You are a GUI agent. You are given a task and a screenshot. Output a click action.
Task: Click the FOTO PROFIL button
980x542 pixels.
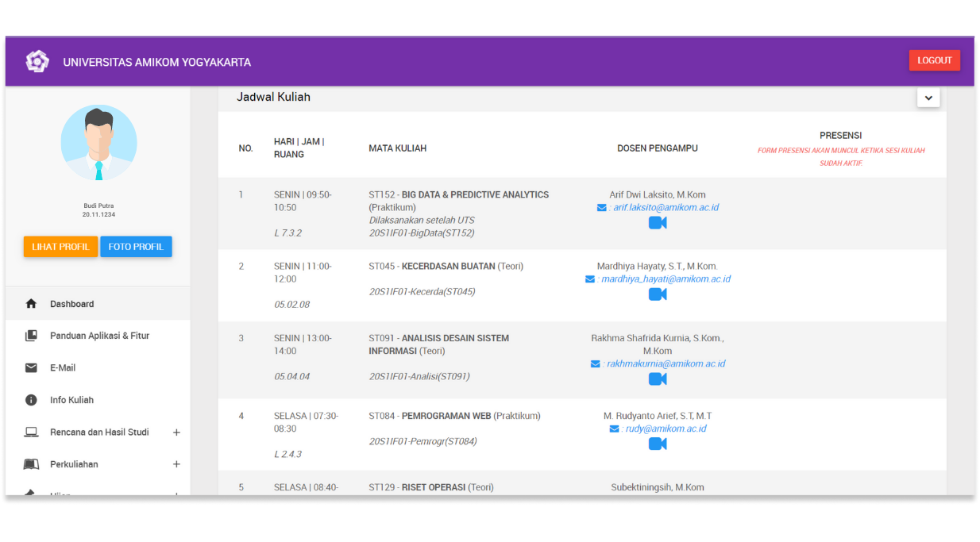point(136,247)
